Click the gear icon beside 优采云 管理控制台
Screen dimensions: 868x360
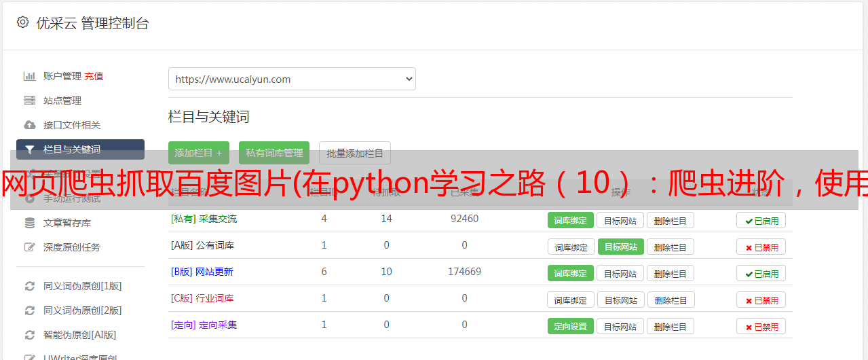[22, 22]
